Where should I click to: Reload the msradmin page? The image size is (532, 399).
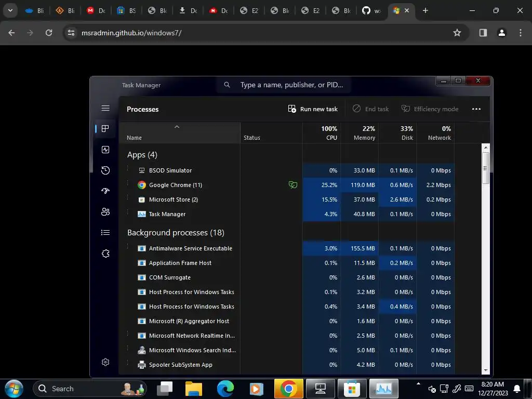pyautogui.click(x=49, y=33)
